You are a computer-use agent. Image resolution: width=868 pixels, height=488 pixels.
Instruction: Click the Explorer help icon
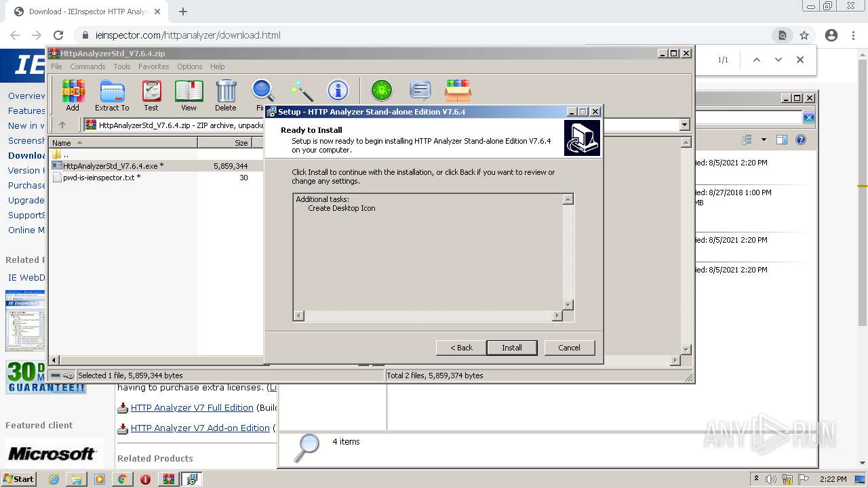801,140
